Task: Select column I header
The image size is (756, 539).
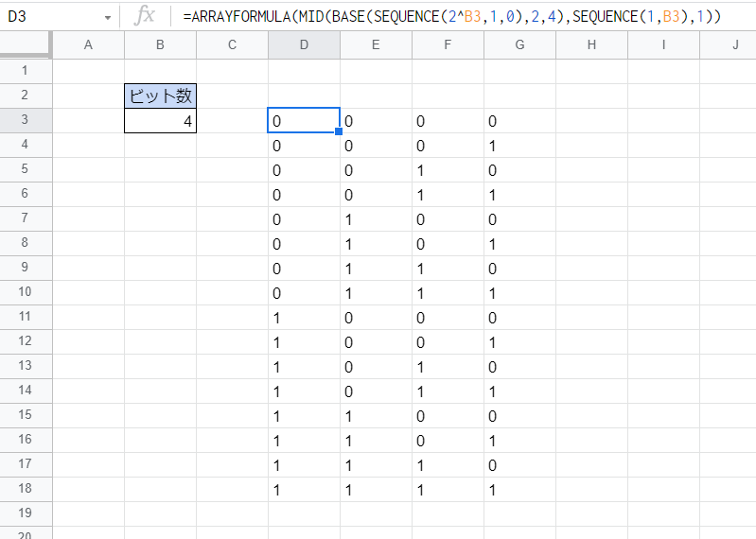Action: (x=663, y=45)
